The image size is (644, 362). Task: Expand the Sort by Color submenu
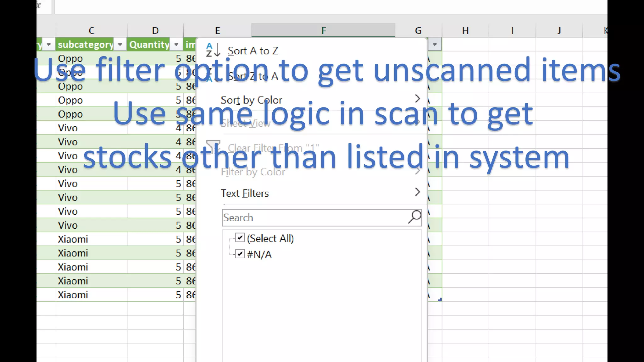(417, 99)
